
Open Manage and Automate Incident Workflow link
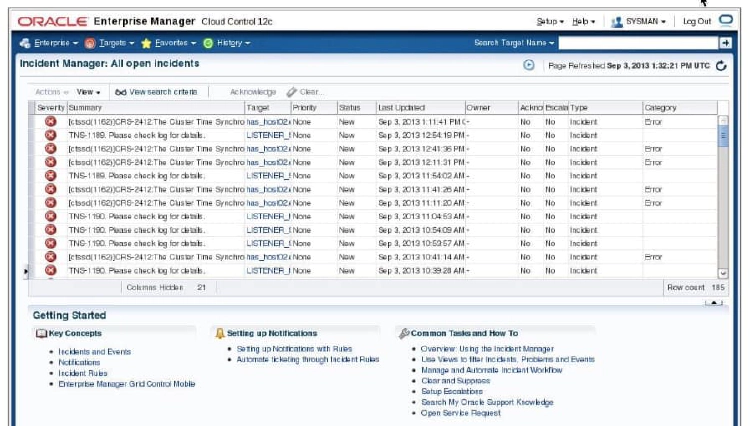(x=492, y=371)
